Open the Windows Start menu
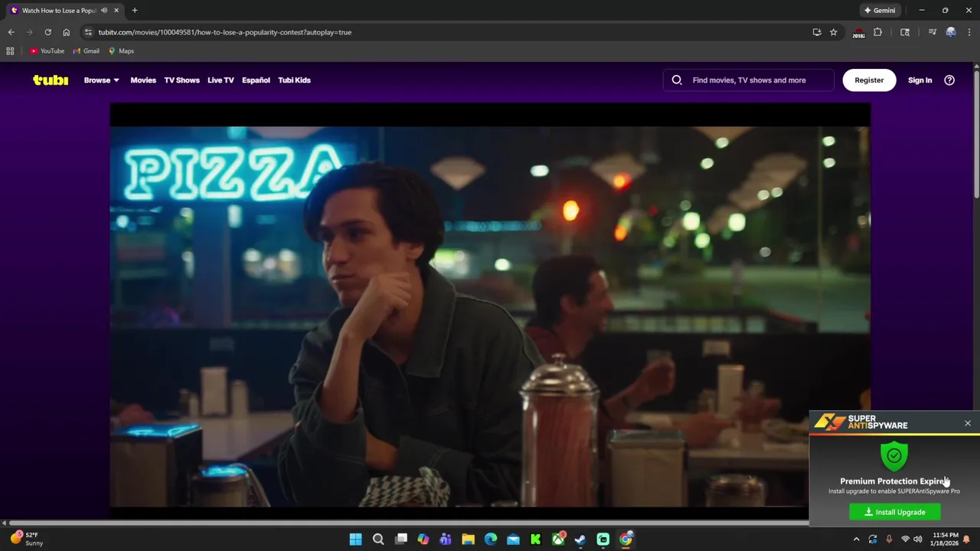Image resolution: width=980 pixels, height=551 pixels. point(356,540)
